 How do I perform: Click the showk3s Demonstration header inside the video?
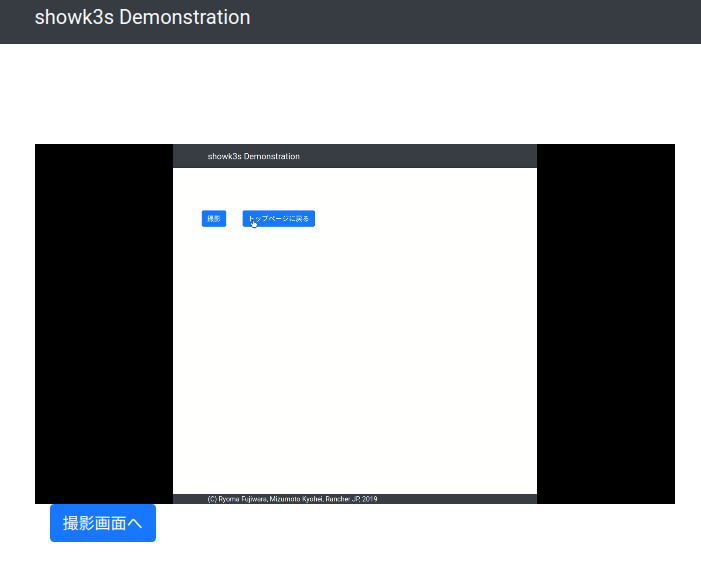[253, 156]
